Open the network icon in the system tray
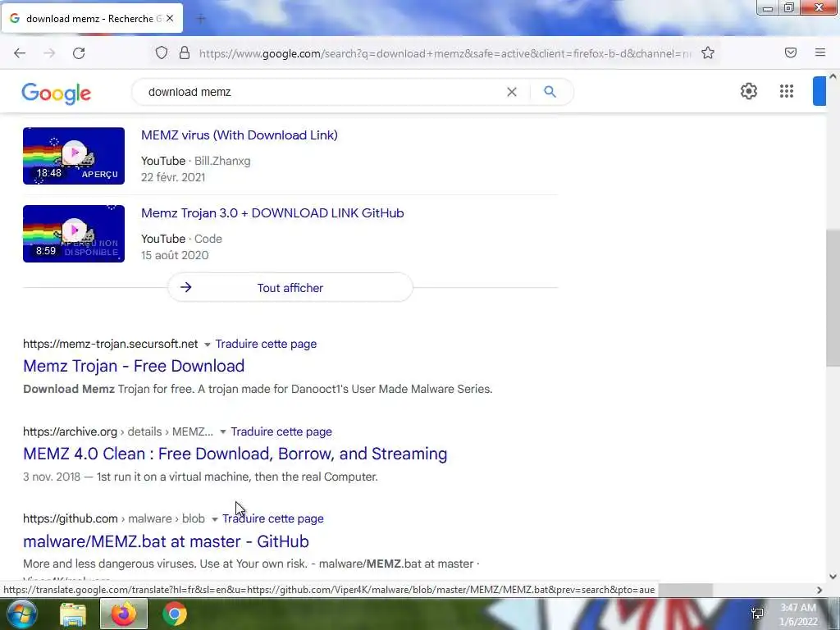840x630 pixels. pyautogui.click(x=757, y=614)
